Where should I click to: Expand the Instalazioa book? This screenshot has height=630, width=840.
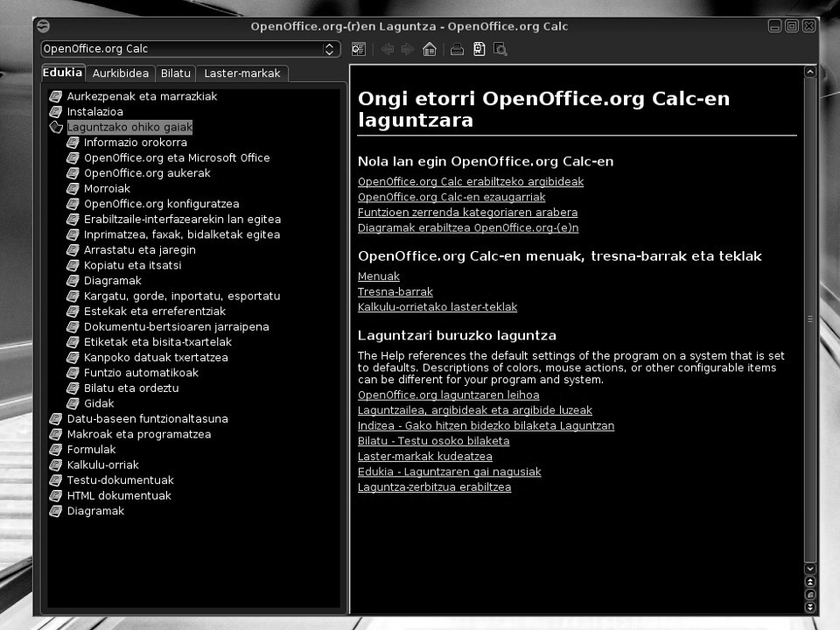coord(56,112)
